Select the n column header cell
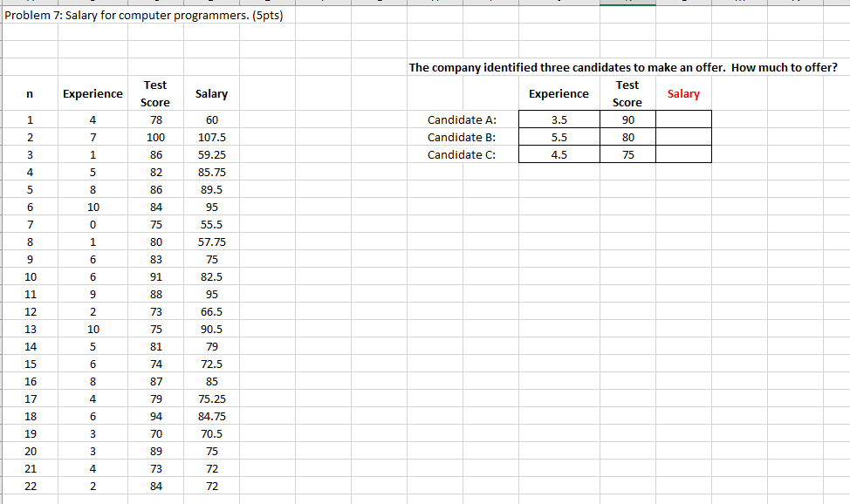Screen dimensions: 850x504 [x=30, y=93]
